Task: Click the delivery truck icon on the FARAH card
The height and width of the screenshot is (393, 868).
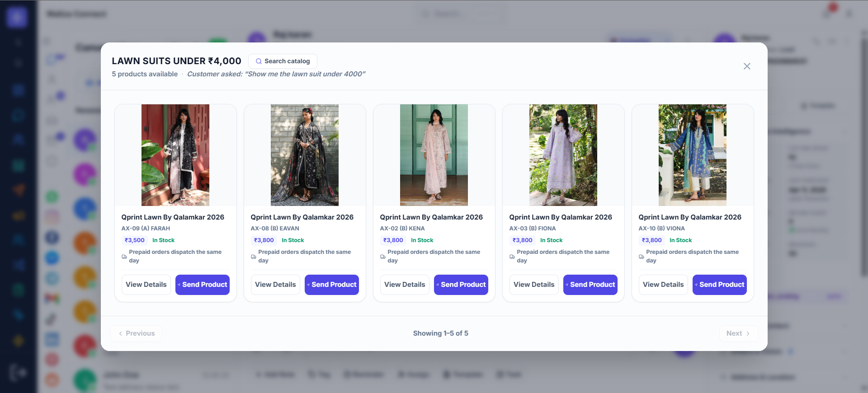Action: click(124, 257)
